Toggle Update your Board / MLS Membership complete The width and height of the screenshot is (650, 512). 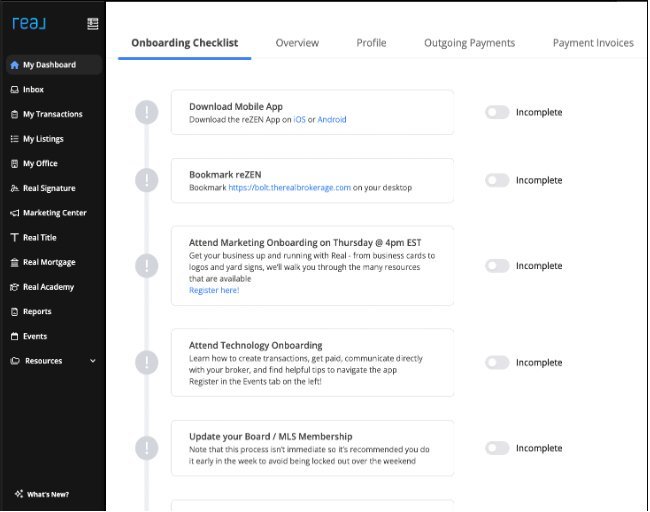click(x=497, y=448)
